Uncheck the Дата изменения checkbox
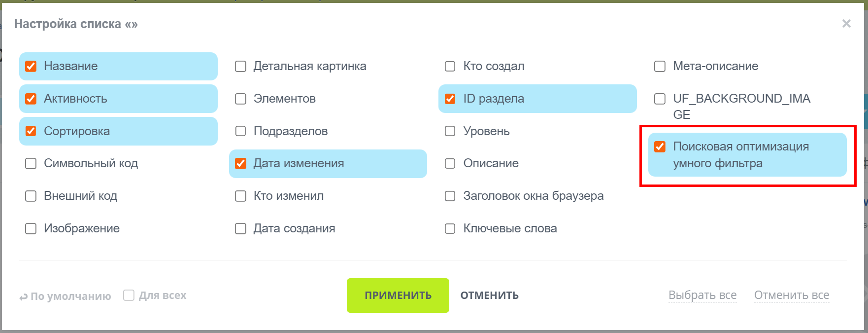This screenshot has width=868, height=333. pyautogui.click(x=240, y=163)
